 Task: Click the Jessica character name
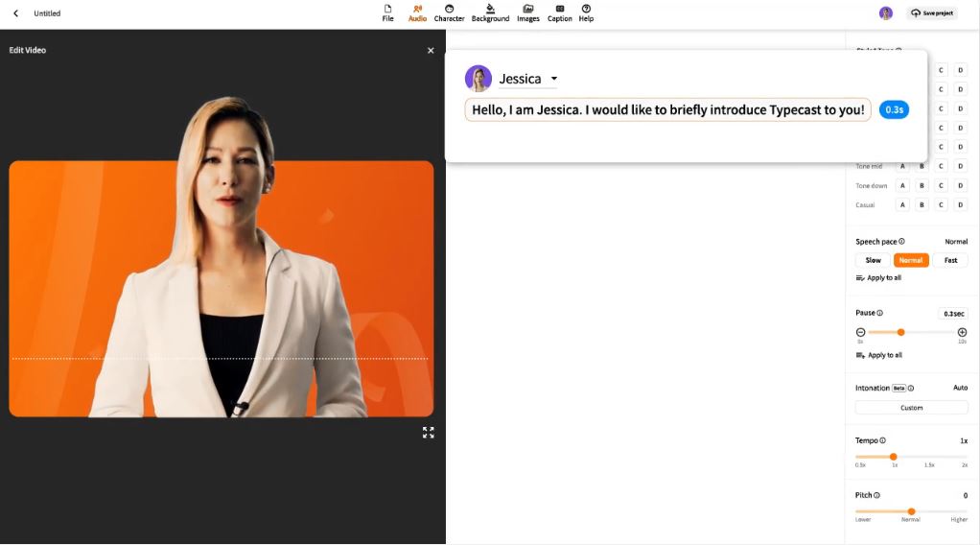(x=520, y=79)
